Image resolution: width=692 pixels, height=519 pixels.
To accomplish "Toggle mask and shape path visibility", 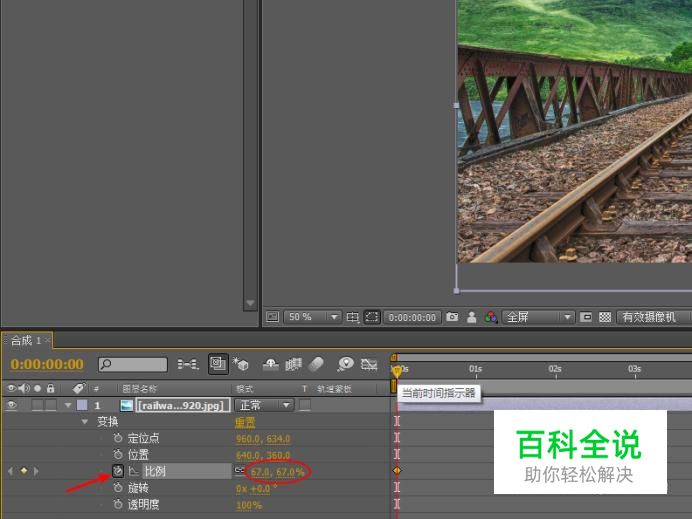I will point(372,317).
